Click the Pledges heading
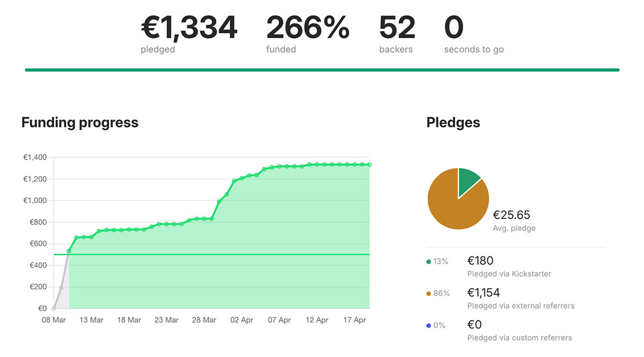The image size is (644, 357). (x=453, y=122)
